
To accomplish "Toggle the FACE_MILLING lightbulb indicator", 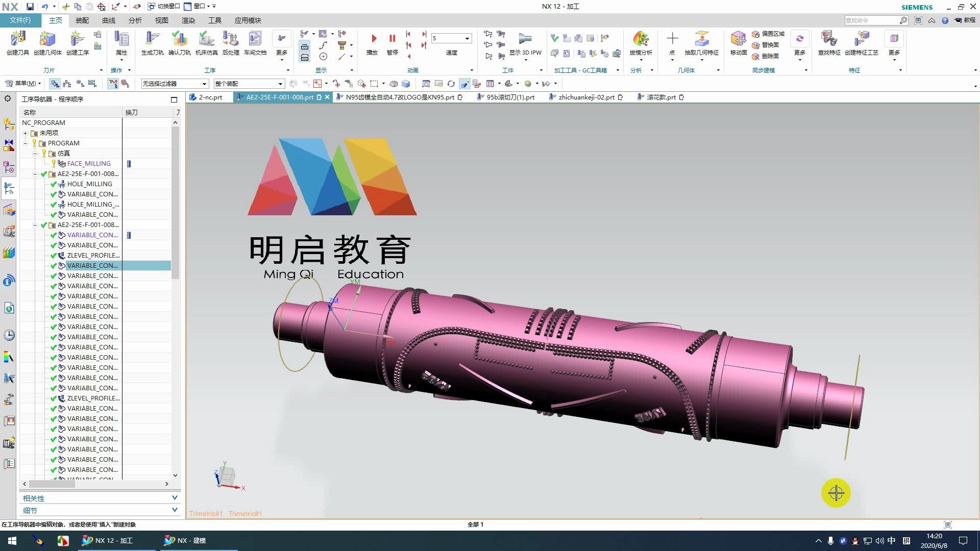I will coord(54,163).
